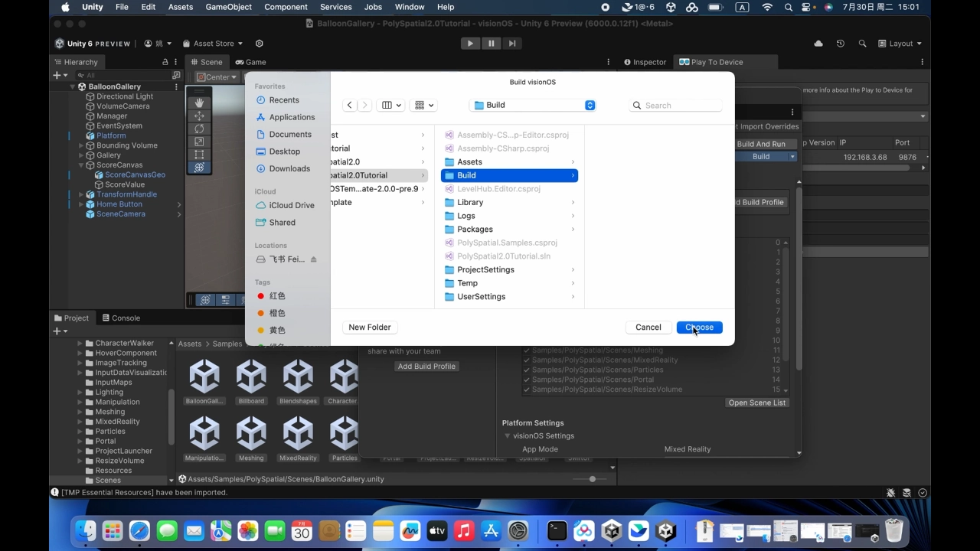This screenshot has height=551, width=980.
Task: Expand Gallery object in Hierarchy
Action: (x=81, y=155)
